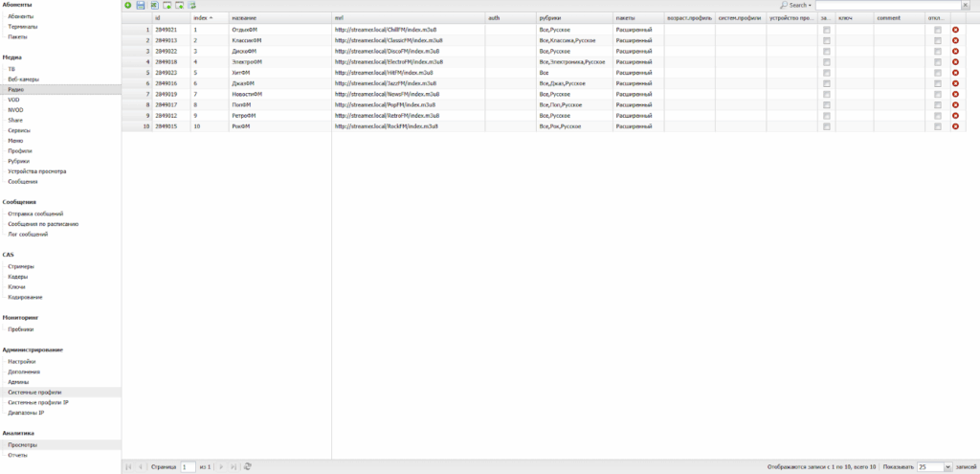The width and height of the screenshot is (980, 474).
Task: Click the Excel export icon in toolbar
Action: tap(153, 6)
